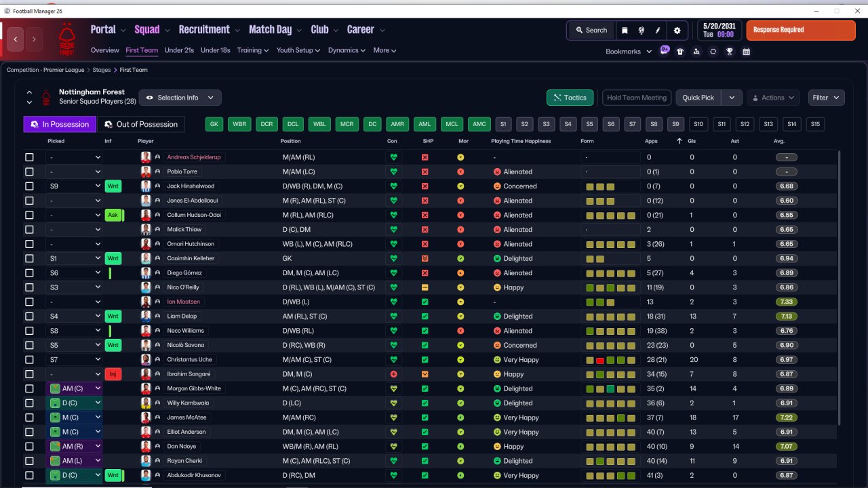Screen dimensions: 868x488
Task: Go back with the left arrow button
Action: 16,39
